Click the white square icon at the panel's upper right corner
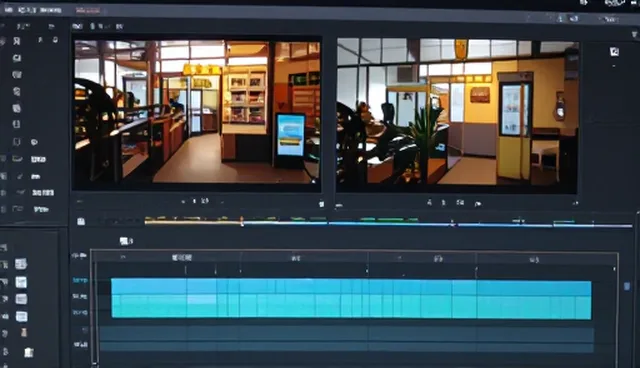640x368 pixels. [614, 51]
